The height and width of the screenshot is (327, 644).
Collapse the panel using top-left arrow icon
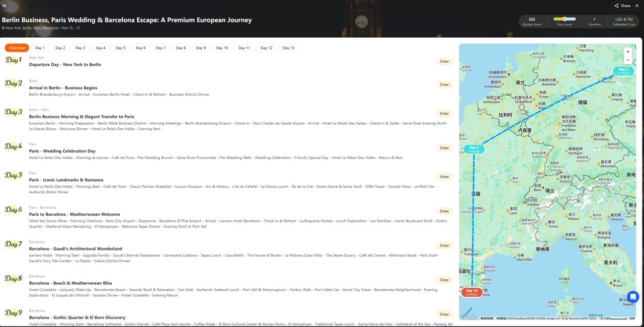click(x=5, y=6)
